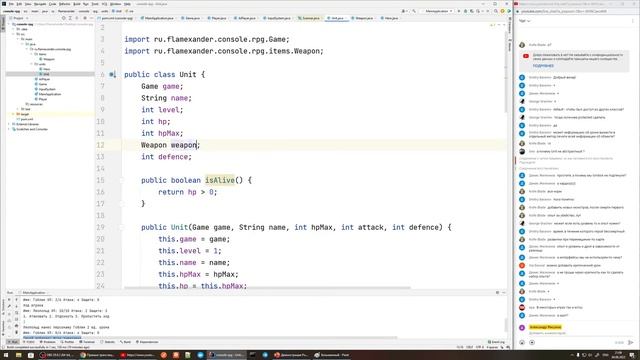Click console-rpg in navigation breadcrumb
This screenshot has width=640, height=360.
11,11
